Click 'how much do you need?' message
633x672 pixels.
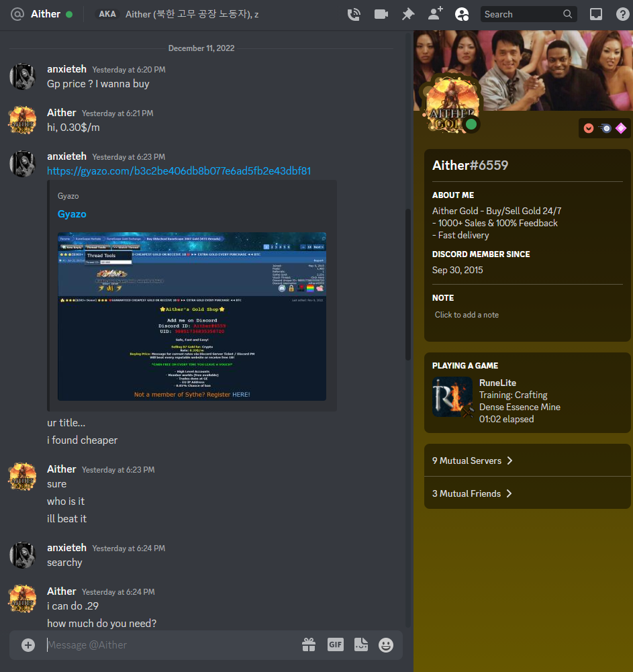click(x=102, y=623)
